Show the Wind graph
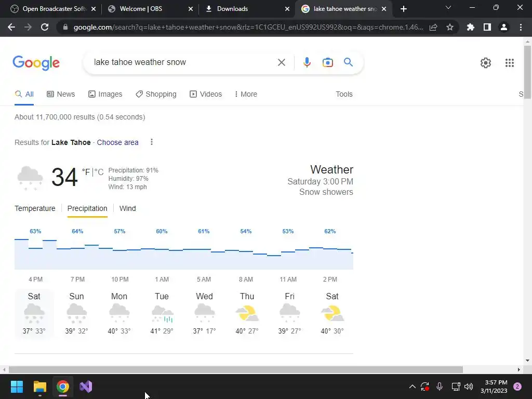The width and height of the screenshot is (532, 399). [128, 208]
